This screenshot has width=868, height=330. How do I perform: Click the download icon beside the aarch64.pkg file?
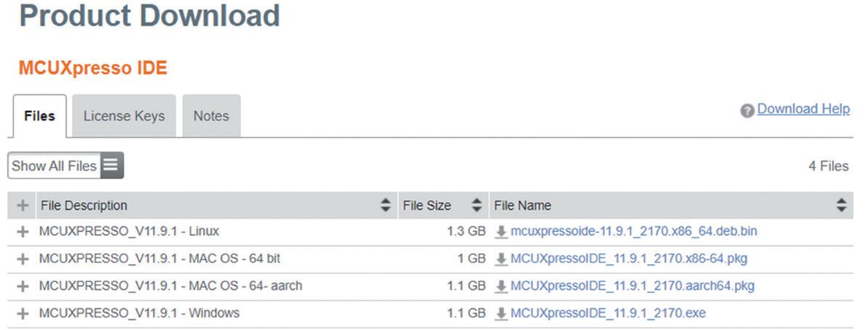coord(500,286)
